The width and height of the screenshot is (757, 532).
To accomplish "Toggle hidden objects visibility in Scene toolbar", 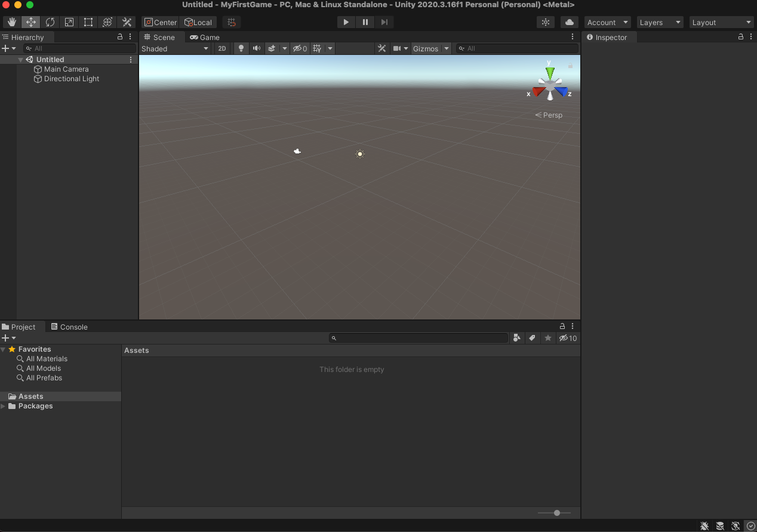I will 300,48.
